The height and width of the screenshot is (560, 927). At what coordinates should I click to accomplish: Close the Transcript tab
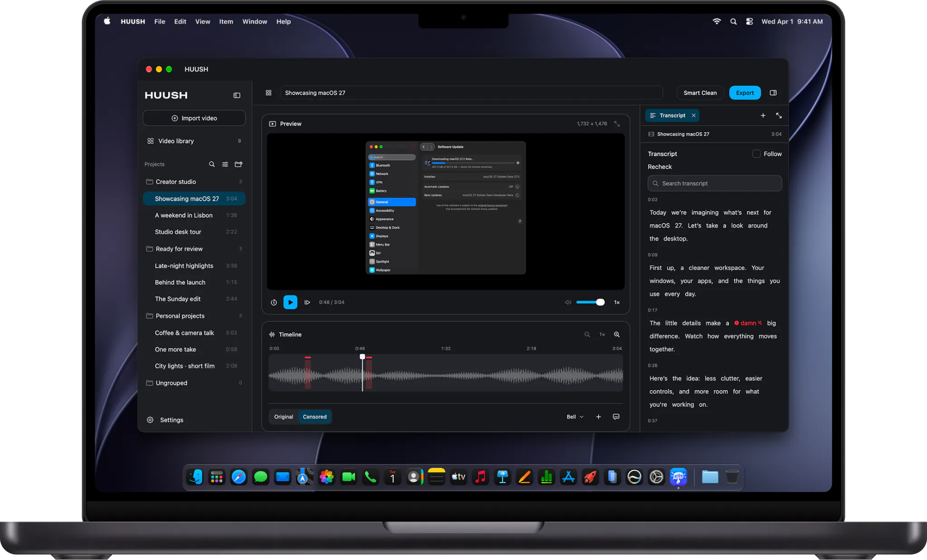tap(693, 115)
